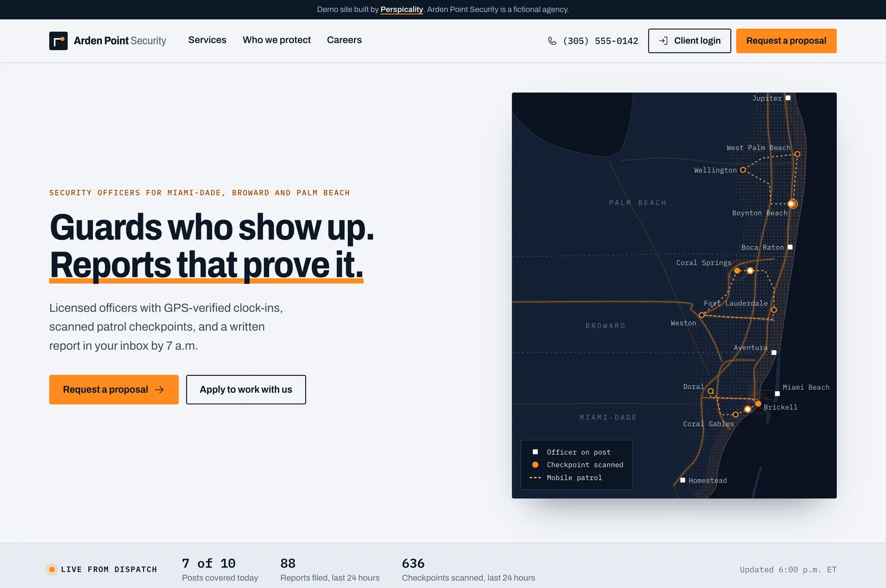Click header Request a proposal button

pos(786,41)
